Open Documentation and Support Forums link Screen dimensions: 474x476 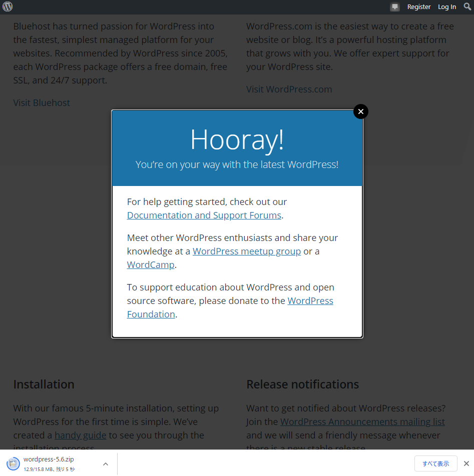tap(204, 215)
